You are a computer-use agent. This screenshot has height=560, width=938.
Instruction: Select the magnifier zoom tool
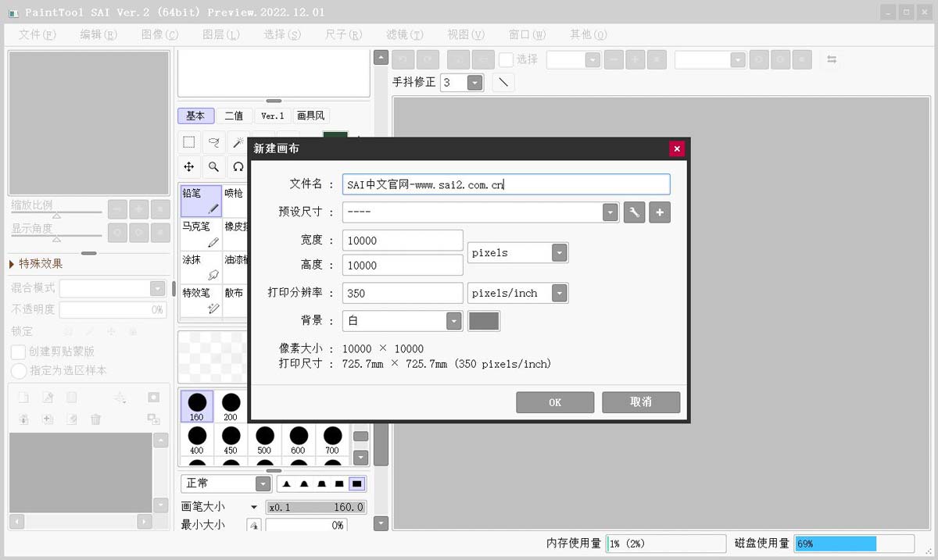pyautogui.click(x=213, y=166)
